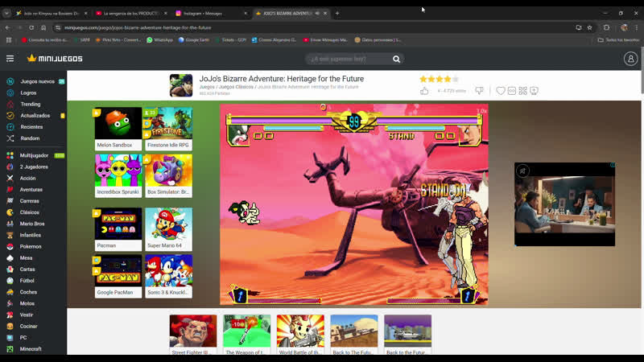Click the Juegos breadcrumb link
The width and height of the screenshot is (644, 362).
(207, 87)
